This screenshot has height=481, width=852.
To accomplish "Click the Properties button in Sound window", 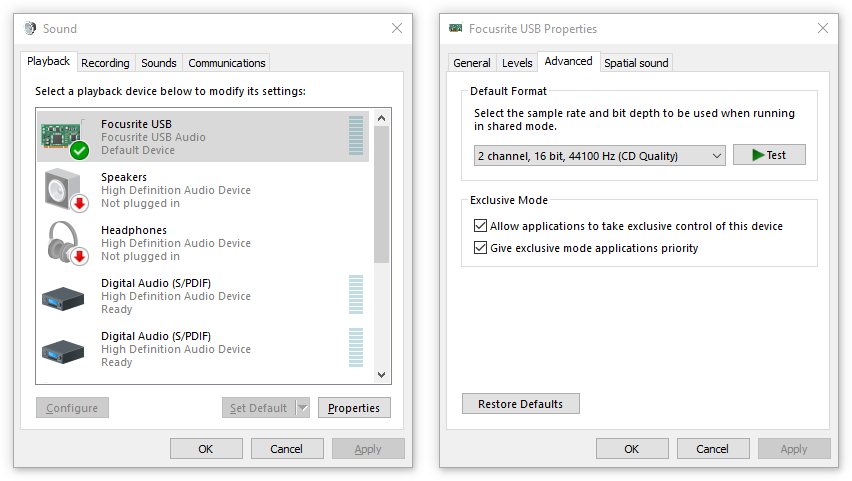I will (x=354, y=408).
